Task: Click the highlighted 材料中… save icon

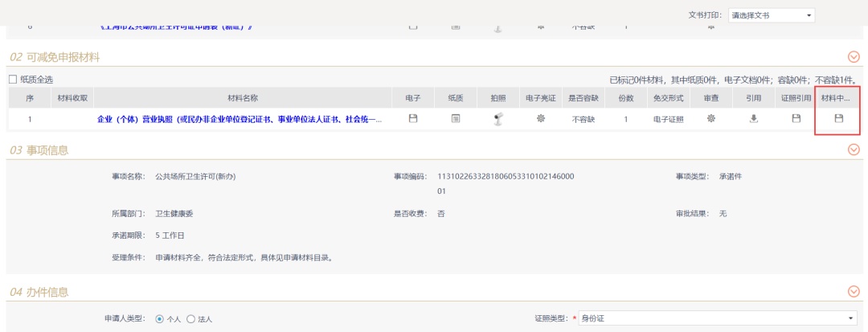Action: point(838,119)
